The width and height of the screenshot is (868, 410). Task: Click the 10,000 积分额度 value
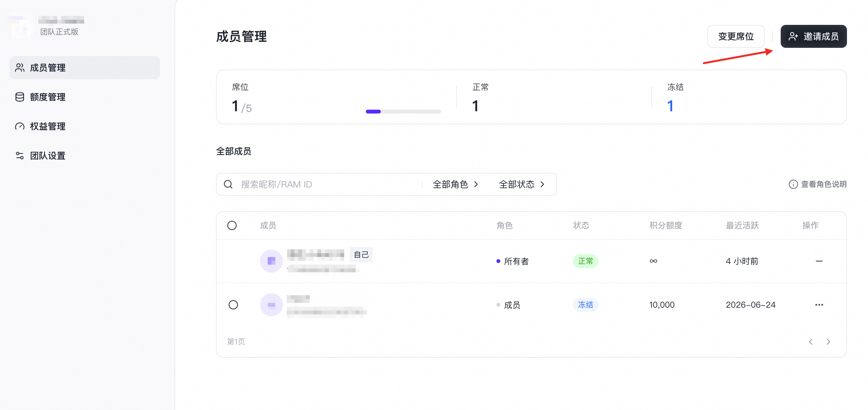(x=662, y=305)
